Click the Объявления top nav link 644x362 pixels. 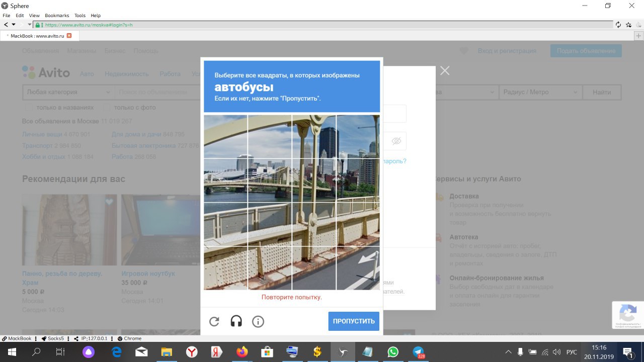(41, 51)
